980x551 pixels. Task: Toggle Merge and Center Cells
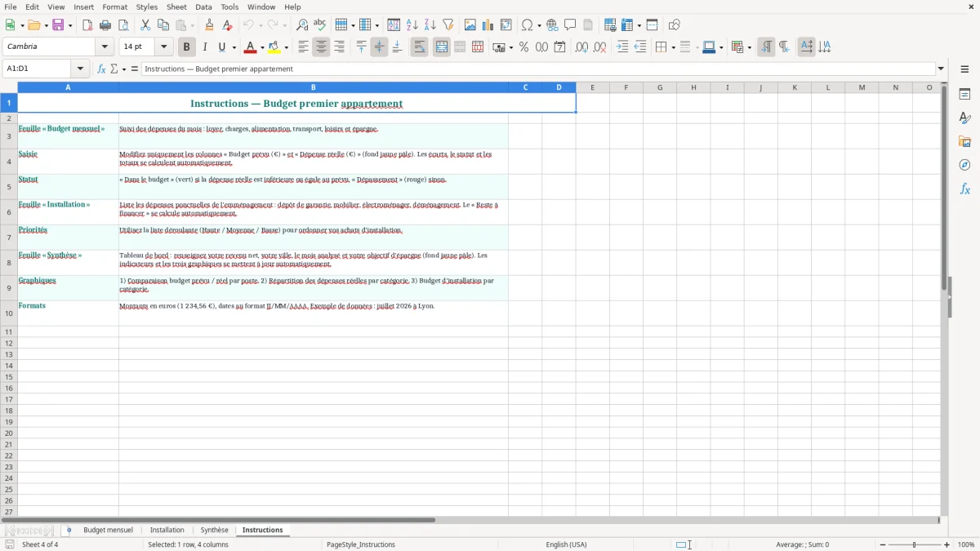442,47
